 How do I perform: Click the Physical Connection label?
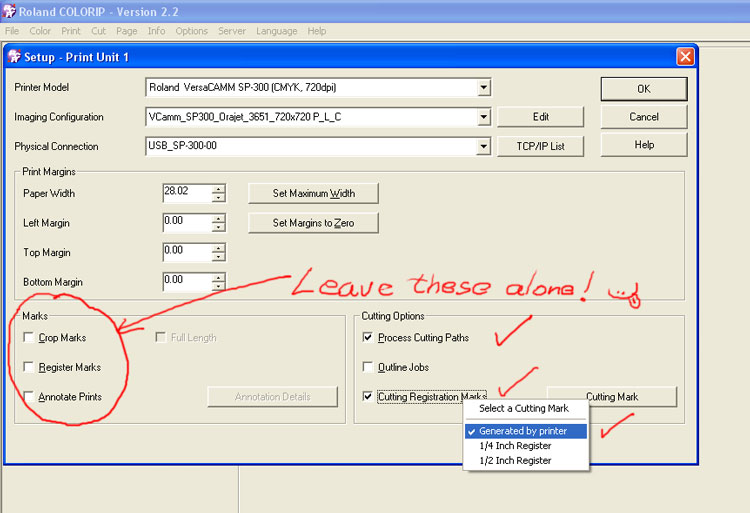coord(56,147)
